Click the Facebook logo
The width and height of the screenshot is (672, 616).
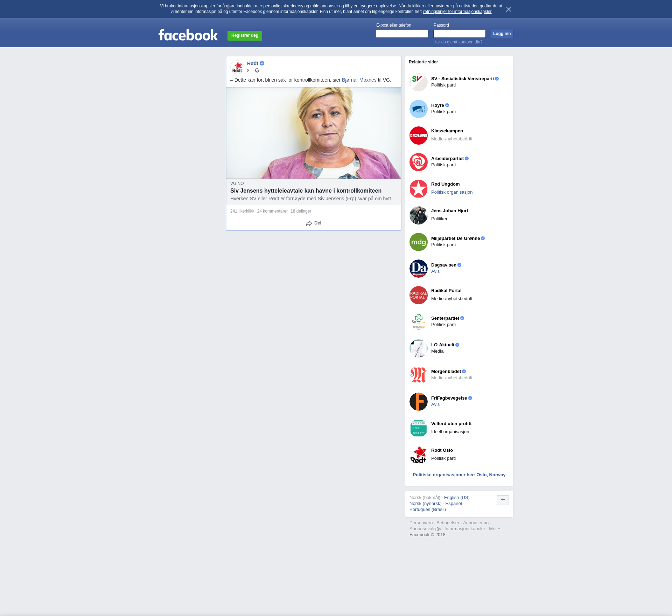pos(188,35)
